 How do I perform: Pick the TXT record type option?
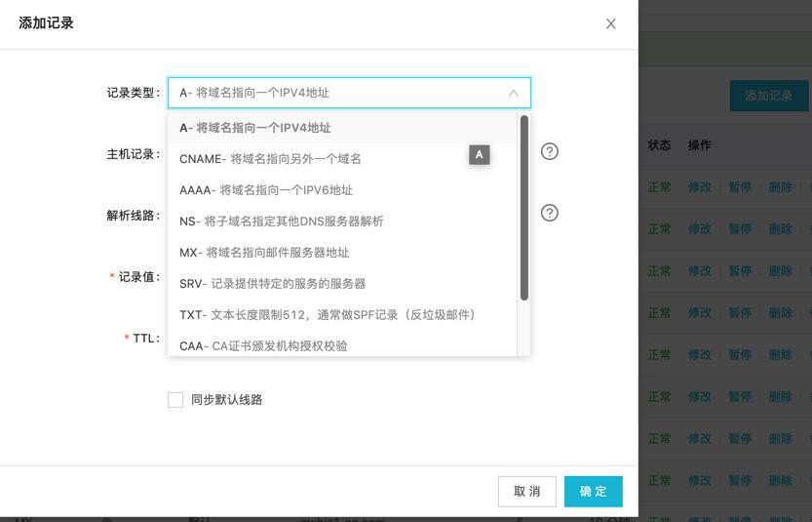(x=342, y=314)
